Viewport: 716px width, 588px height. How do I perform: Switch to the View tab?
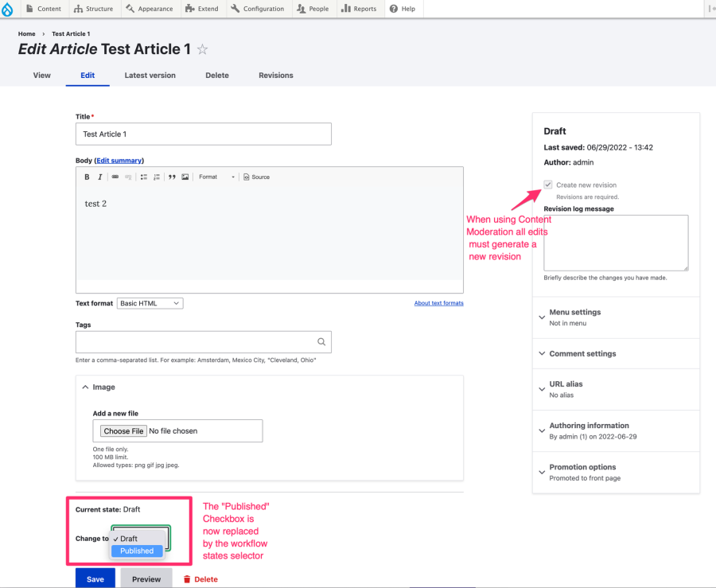pyautogui.click(x=41, y=76)
